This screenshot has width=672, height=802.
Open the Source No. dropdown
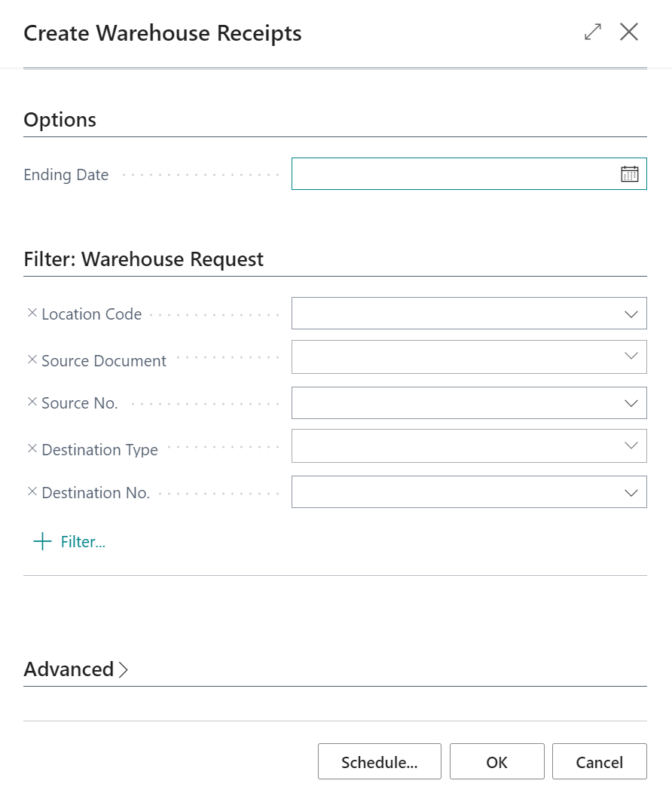point(631,403)
